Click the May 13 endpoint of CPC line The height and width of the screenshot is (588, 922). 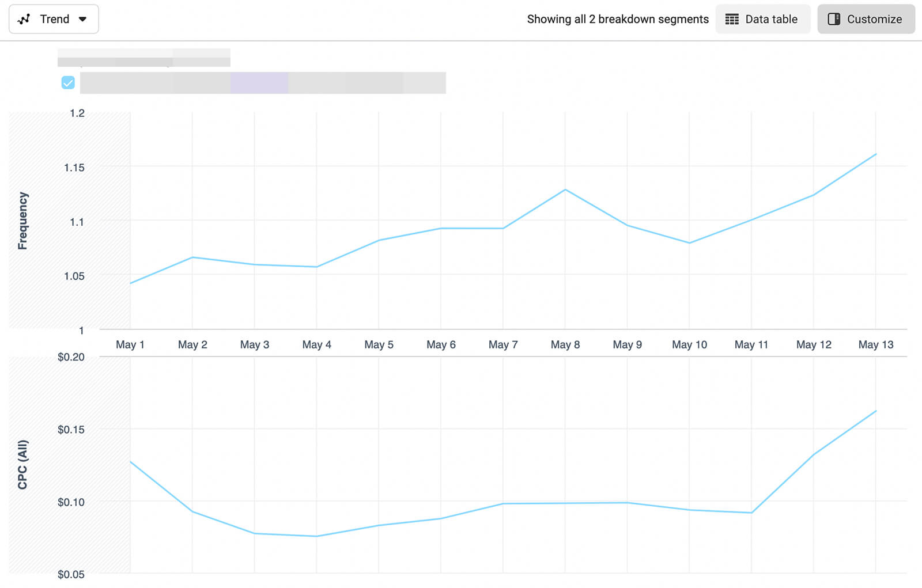pos(875,411)
